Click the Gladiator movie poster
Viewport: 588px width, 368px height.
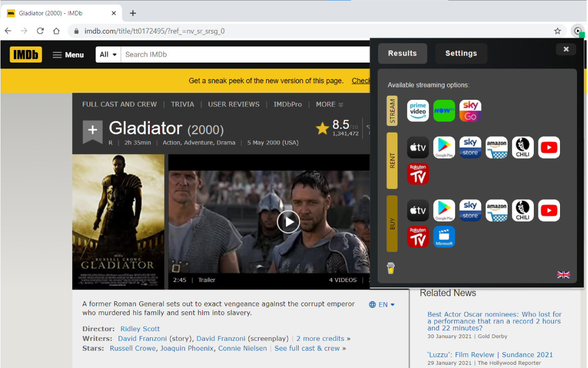click(x=118, y=222)
